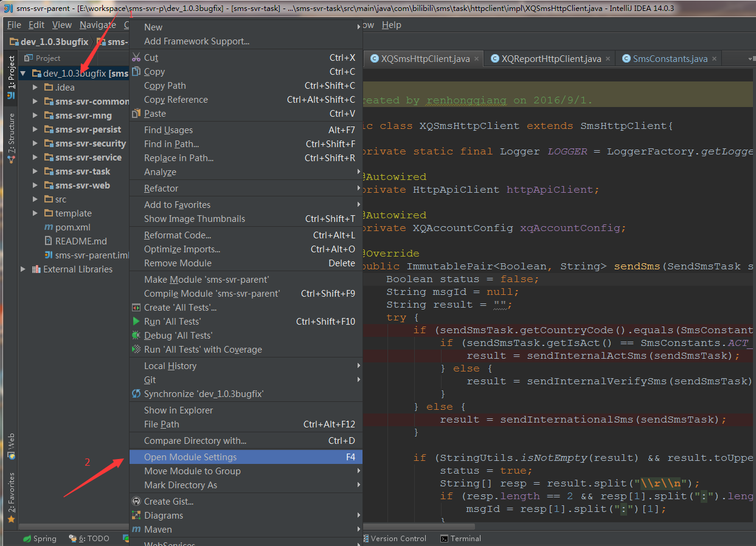
Task: Open the Edit menu in menu bar
Action: [36, 25]
